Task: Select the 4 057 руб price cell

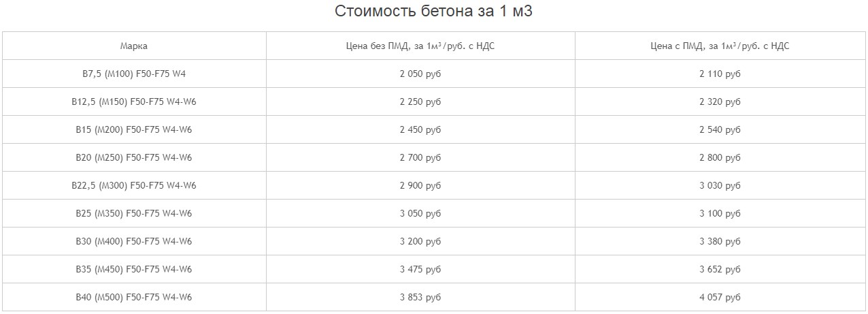Action: [x=720, y=297]
